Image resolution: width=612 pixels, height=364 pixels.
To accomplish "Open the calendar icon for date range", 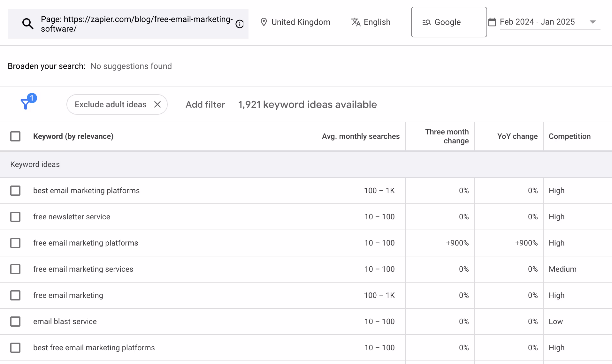I will (x=492, y=22).
